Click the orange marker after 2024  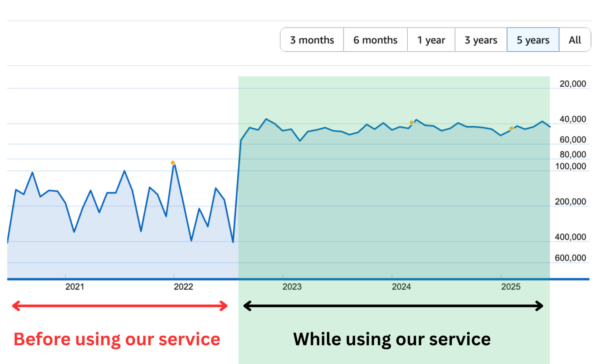(412, 123)
